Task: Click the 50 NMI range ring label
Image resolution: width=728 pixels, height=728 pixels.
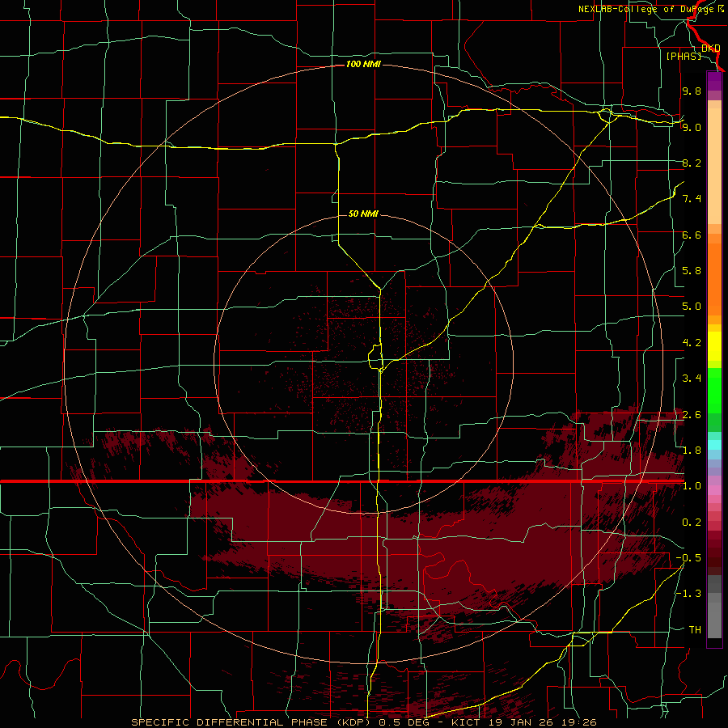Action: pos(363,214)
